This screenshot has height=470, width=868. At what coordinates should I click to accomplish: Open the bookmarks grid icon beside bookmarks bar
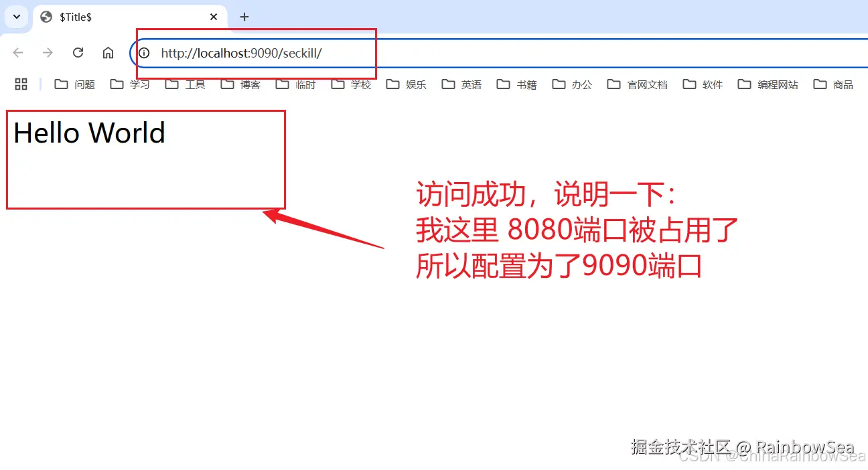point(21,84)
